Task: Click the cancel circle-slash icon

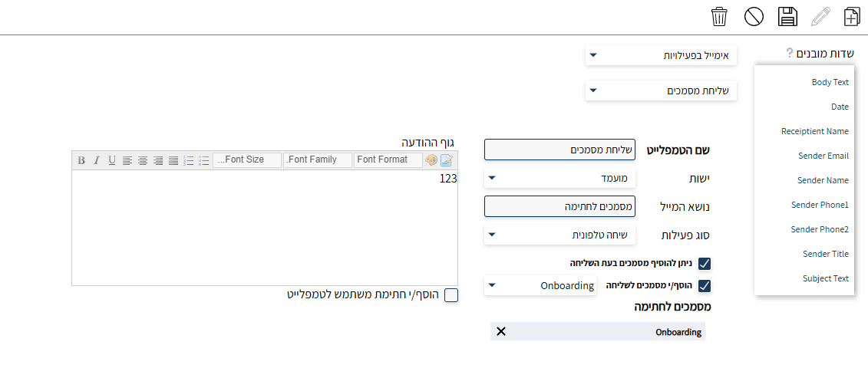Action: click(x=754, y=16)
